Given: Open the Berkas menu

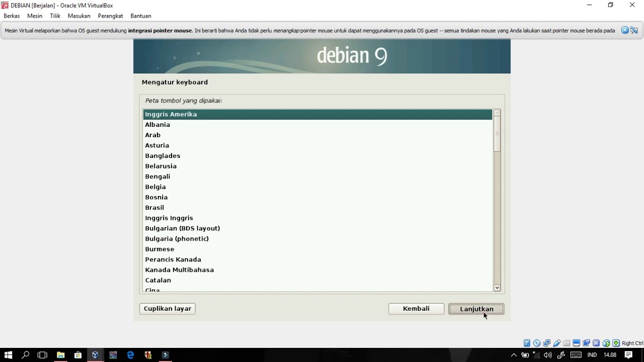Looking at the screenshot, I should [12, 16].
